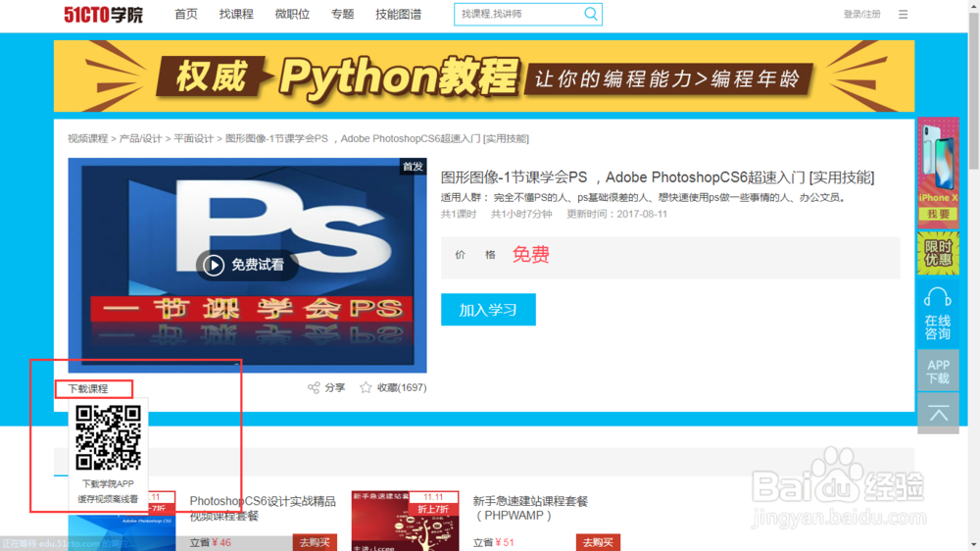
Task: Click 去购买 for the PHPWAMP package
Action: (598, 542)
